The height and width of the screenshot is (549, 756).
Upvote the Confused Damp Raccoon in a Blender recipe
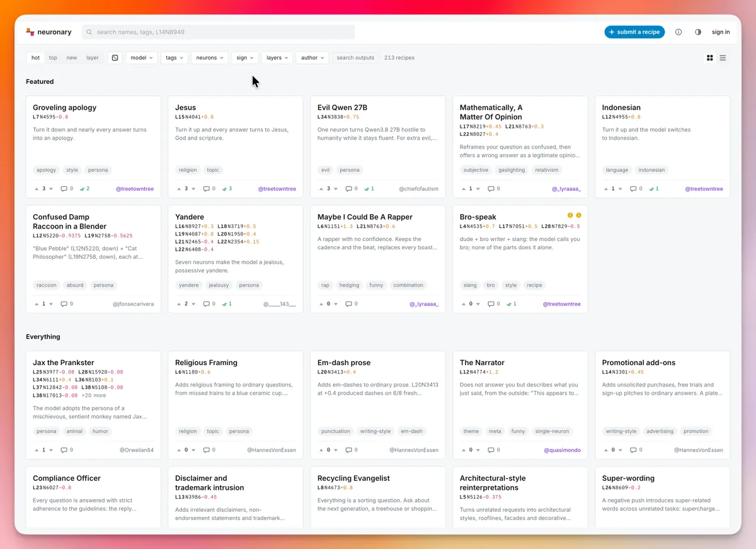[35, 304]
